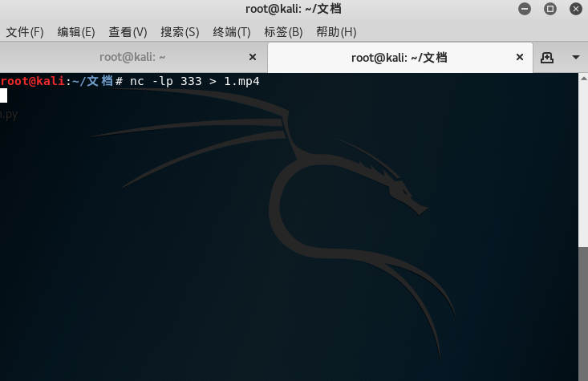Open the 查看(V) menu
Screen dimensions: 588x381
pos(128,32)
